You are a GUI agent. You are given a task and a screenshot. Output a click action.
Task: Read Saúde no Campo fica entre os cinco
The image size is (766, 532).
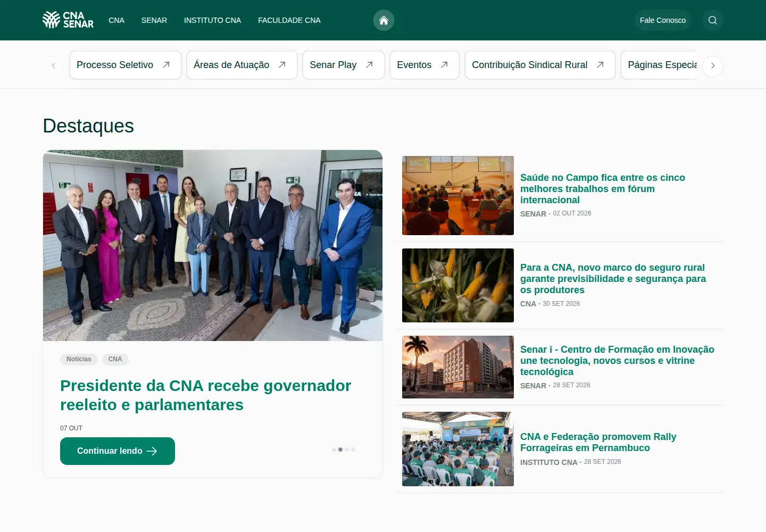click(603, 189)
